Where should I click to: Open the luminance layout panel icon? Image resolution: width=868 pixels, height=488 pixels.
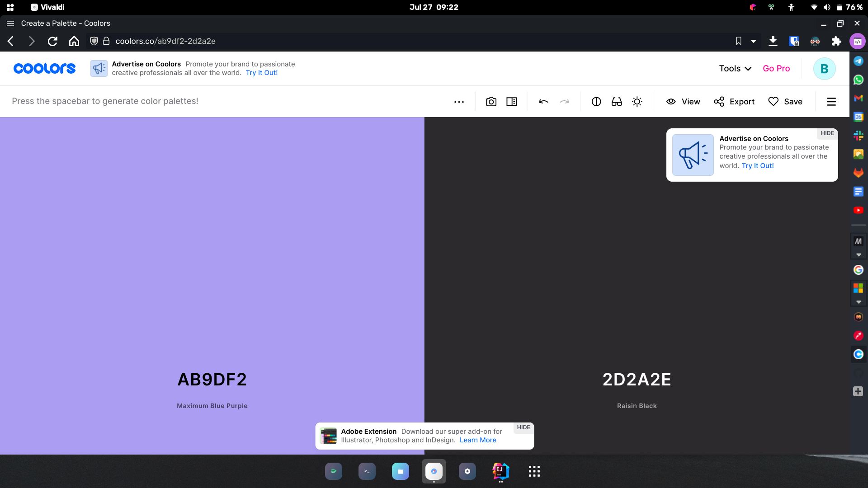511,101
